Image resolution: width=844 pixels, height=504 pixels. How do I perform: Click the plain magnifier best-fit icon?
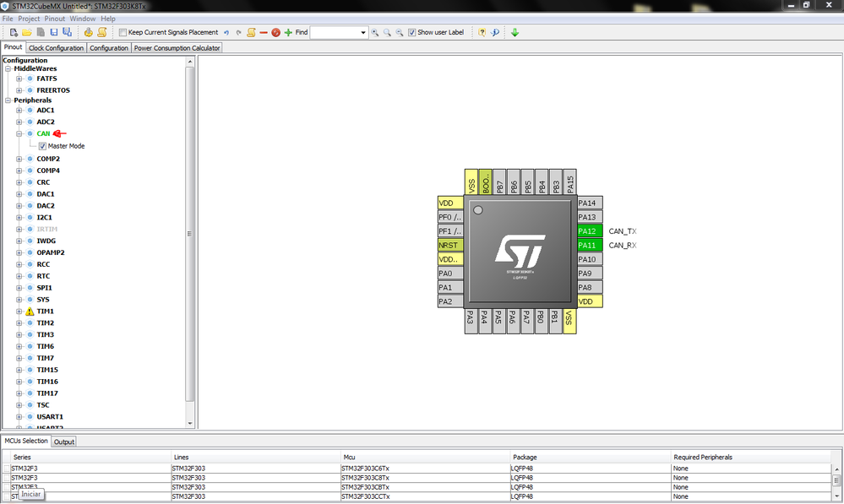pyautogui.click(x=387, y=32)
